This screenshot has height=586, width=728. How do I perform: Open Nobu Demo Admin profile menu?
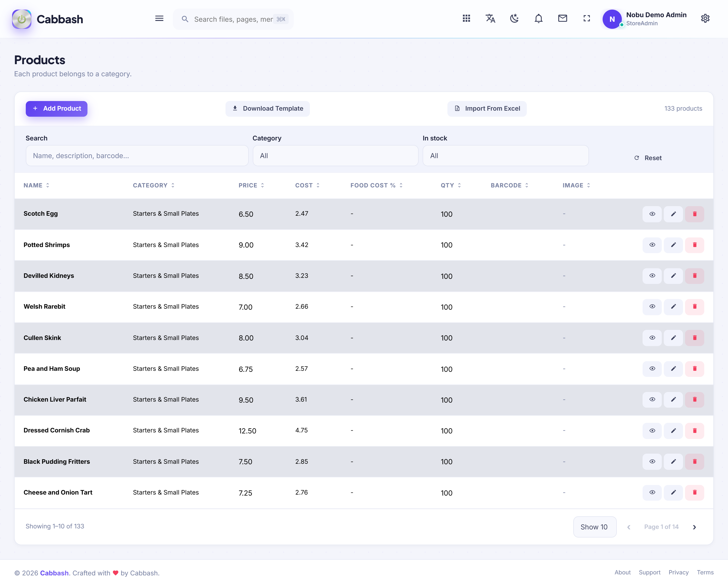coord(645,19)
